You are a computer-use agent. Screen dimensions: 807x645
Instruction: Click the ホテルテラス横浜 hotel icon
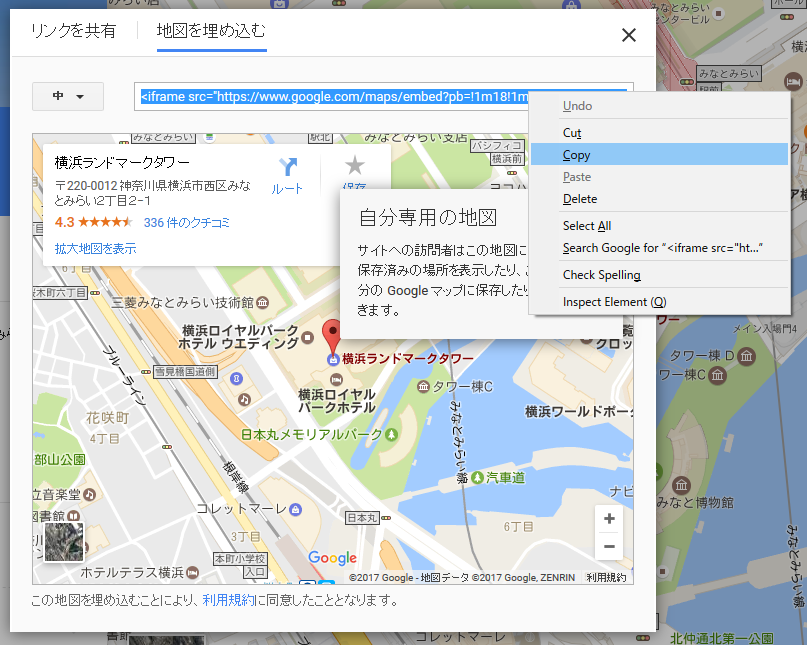click(x=192, y=572)
